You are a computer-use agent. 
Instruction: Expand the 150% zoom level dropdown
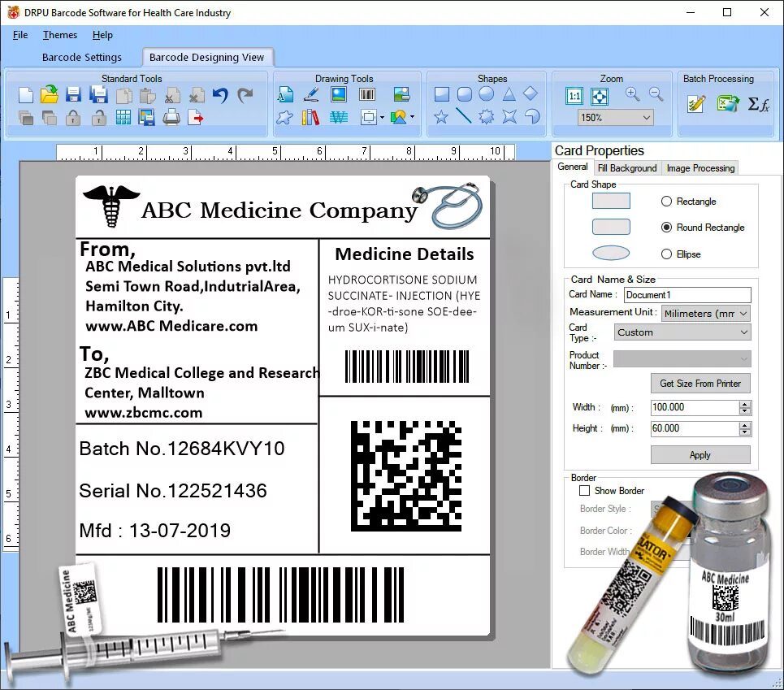[x=647, y=118]
